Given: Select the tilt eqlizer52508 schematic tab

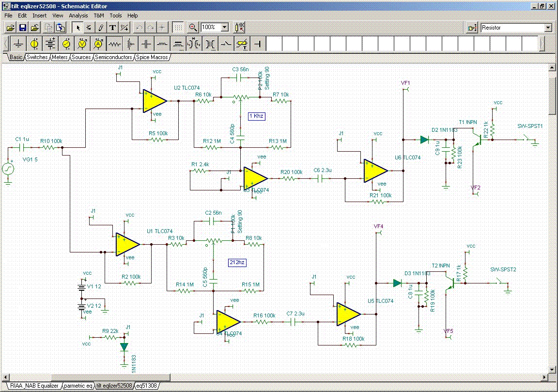Looking at the screenshot, I should pos(114,386).
